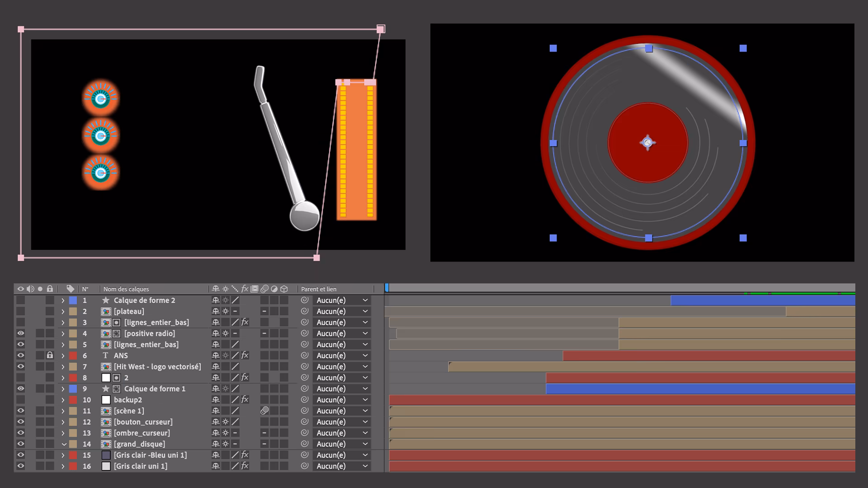Toggle shy switch on Calque de forme 2
868x488 pixels.
(x=216, y=300)
